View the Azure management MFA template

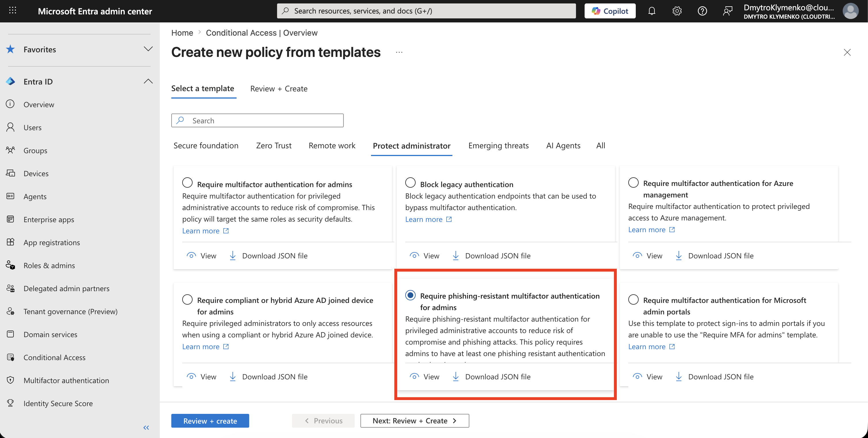(648, 255)
